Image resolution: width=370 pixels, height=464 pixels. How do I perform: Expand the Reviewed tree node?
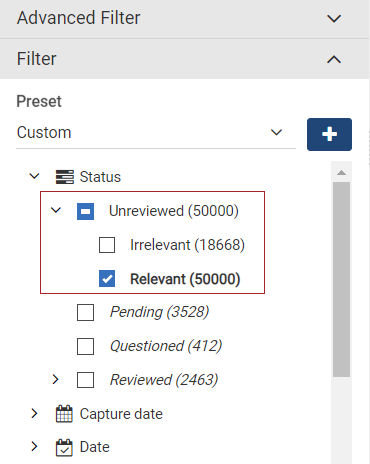click(56, 379)
